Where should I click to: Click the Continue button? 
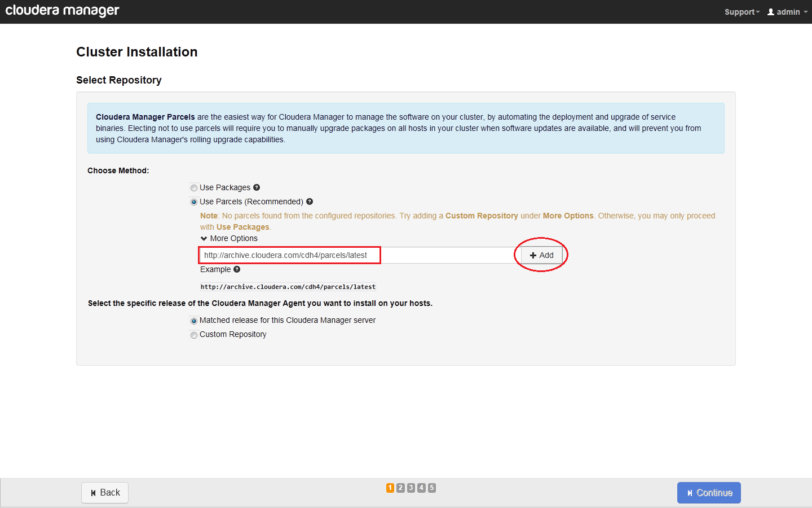pos(709,493)
